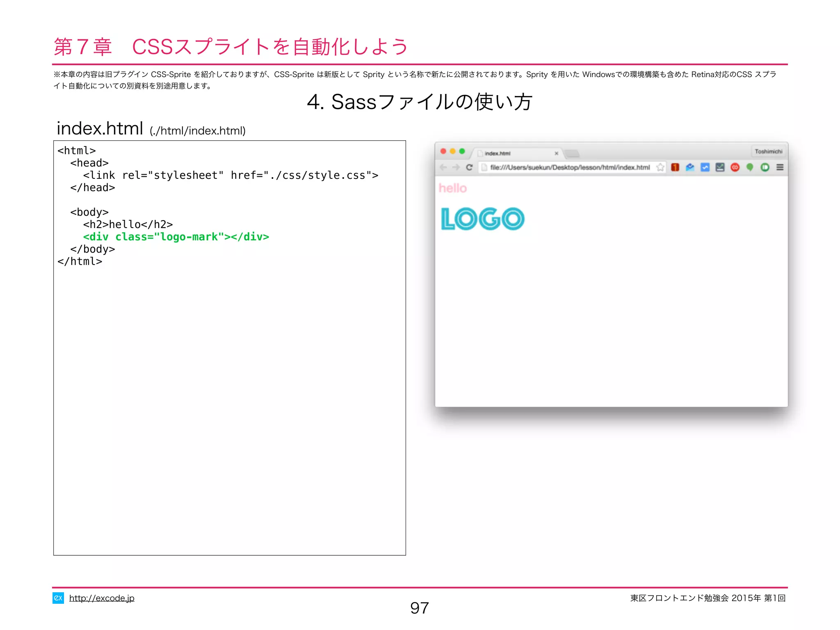Click the dark chart extension icon
This screenshot has height=630, width=840.
[x=720, y=167]
